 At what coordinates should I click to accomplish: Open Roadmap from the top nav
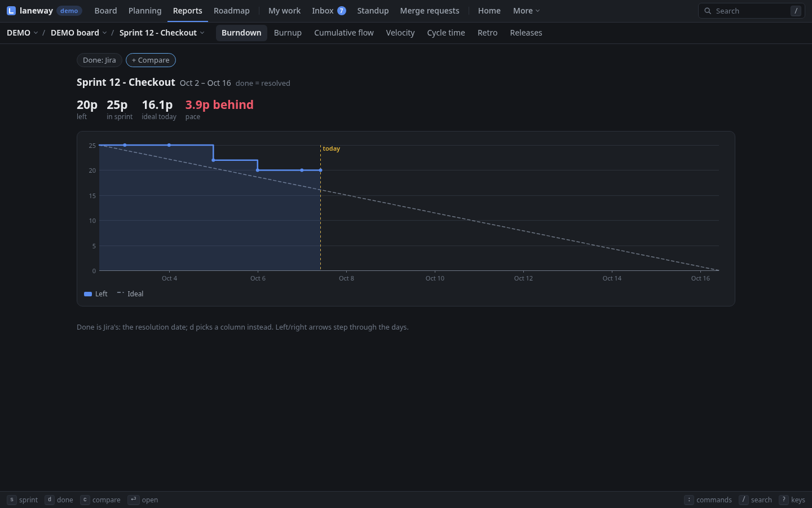[x=232, y=11]
